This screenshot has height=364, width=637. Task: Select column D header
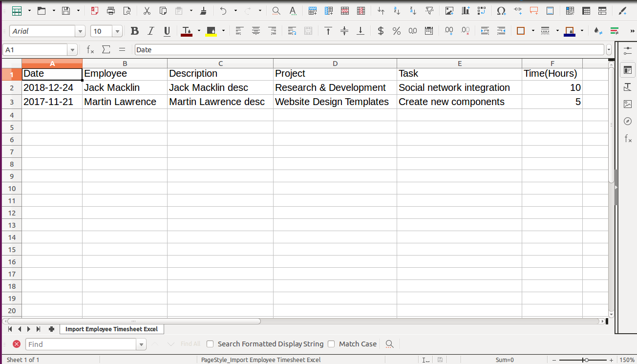[335, 64]
